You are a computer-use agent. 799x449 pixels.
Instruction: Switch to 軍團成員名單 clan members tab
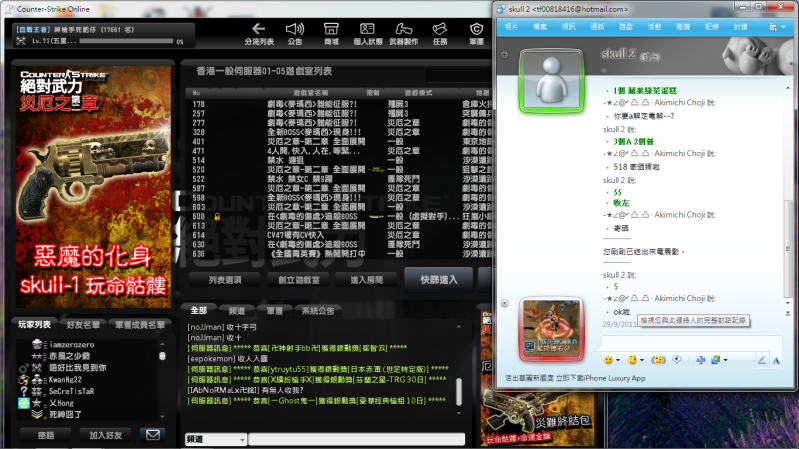(x=139, y=325)
